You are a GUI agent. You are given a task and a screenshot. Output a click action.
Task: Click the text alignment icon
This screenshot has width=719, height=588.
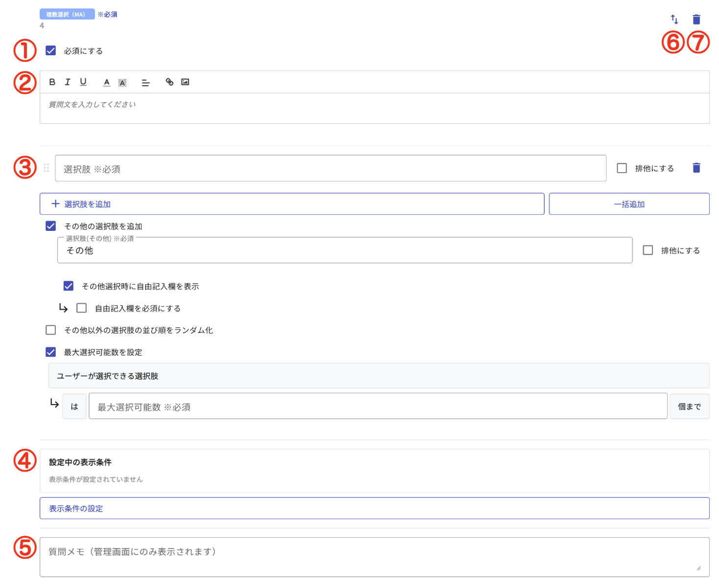point(146,82)
